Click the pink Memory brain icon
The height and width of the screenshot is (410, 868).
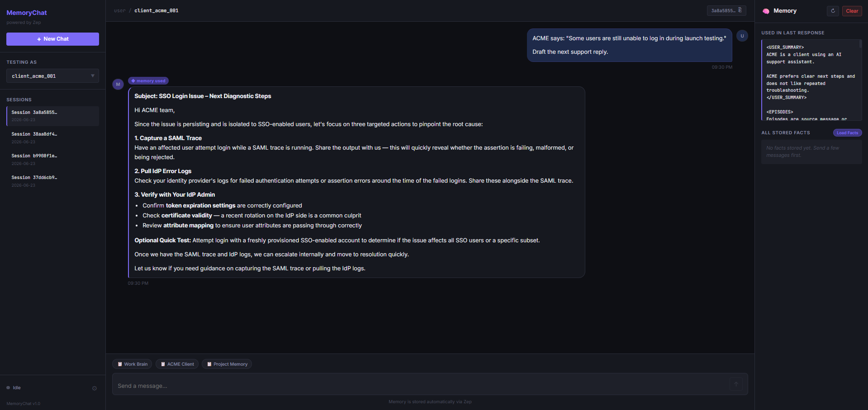pos(766,11)
